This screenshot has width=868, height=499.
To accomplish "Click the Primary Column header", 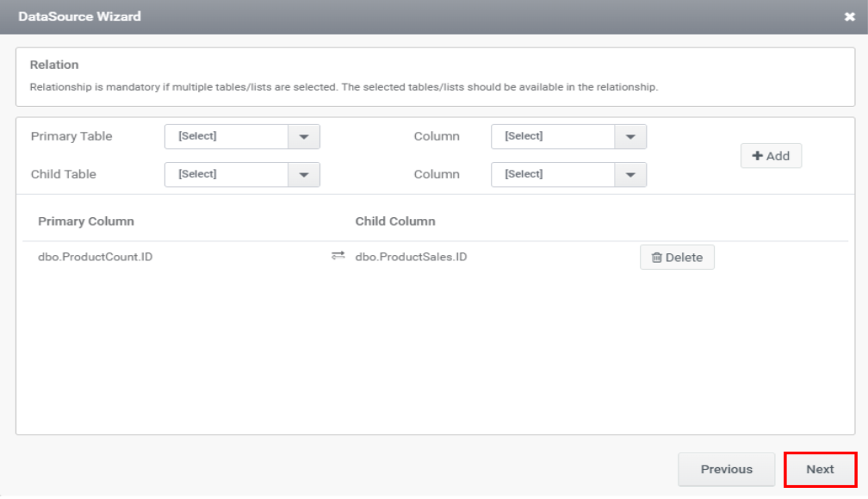I will (86, 221).
